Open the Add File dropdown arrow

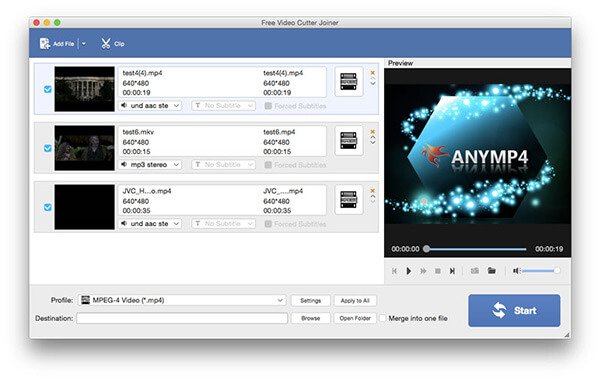83,44
